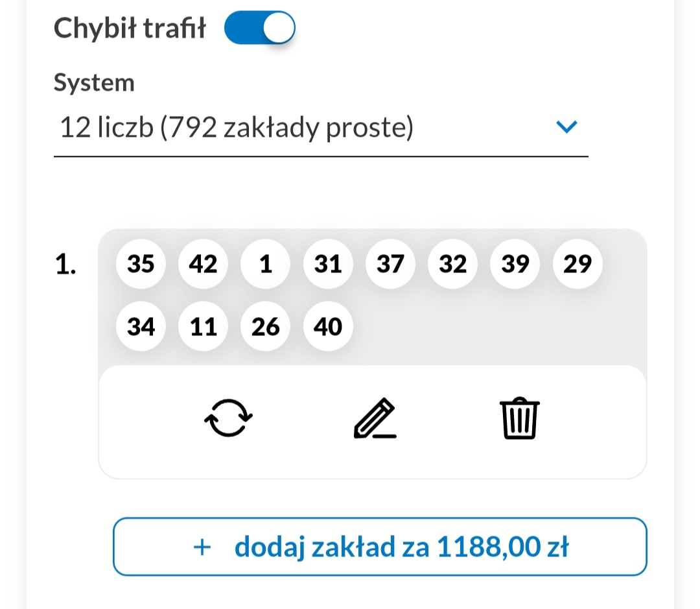
Task: Select number ball 11
Action: pyautogui.click(x=204, y=327)
